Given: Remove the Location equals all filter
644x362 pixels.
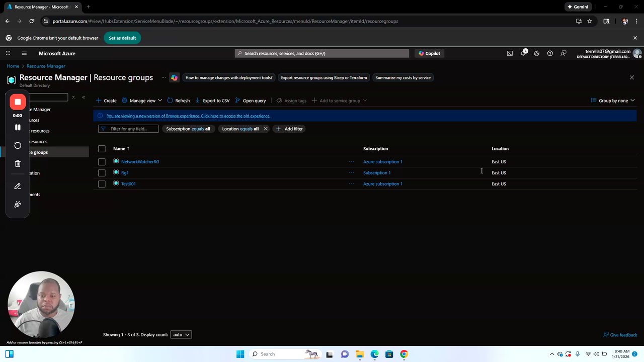Looking at the screenshot, I should [266, 129].
